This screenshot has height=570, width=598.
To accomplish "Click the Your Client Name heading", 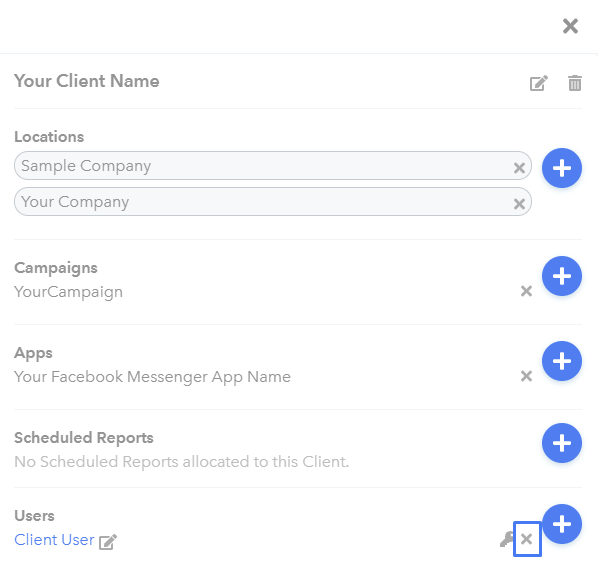I will [87, 81].
